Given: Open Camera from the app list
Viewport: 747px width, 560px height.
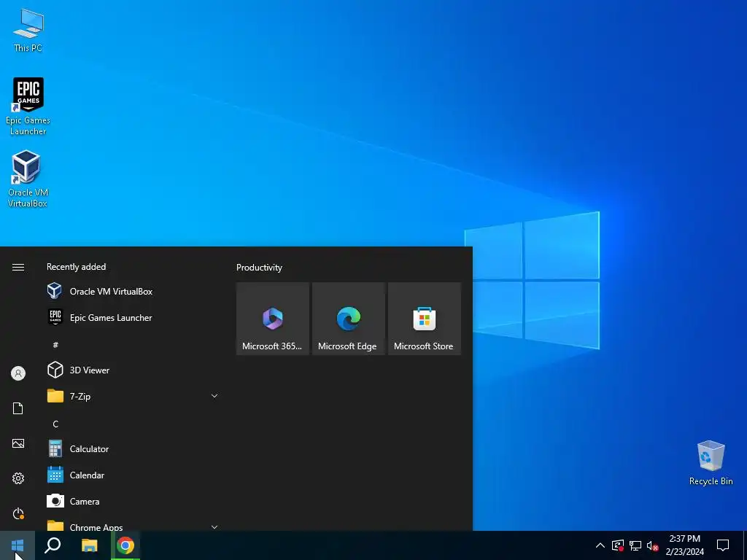Looking at the screenshot, I should [x=133, y=501].
